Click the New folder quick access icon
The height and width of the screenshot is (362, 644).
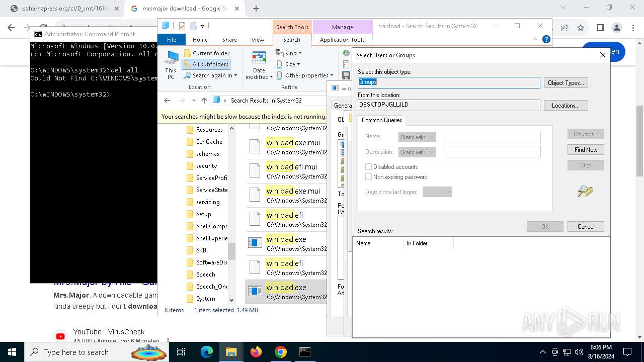coord(193,26)
